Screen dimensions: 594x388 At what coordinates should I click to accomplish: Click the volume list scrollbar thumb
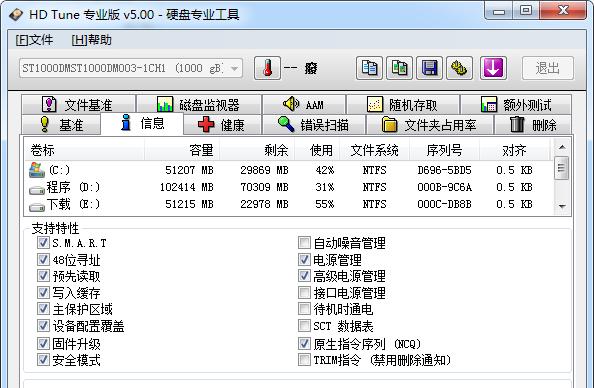tap(562, 167)
